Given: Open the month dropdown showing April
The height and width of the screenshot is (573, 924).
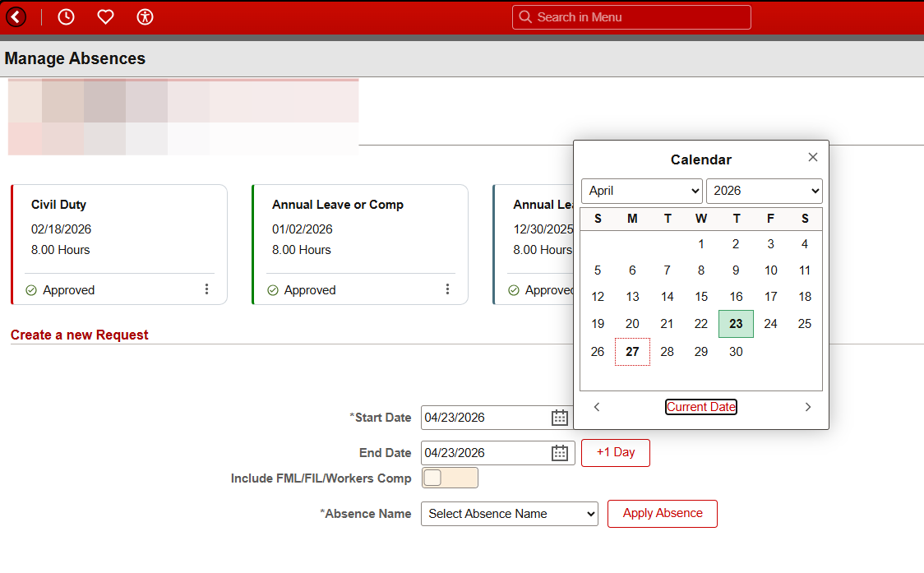Looking at the screenshot, I should tap(642, 191).
